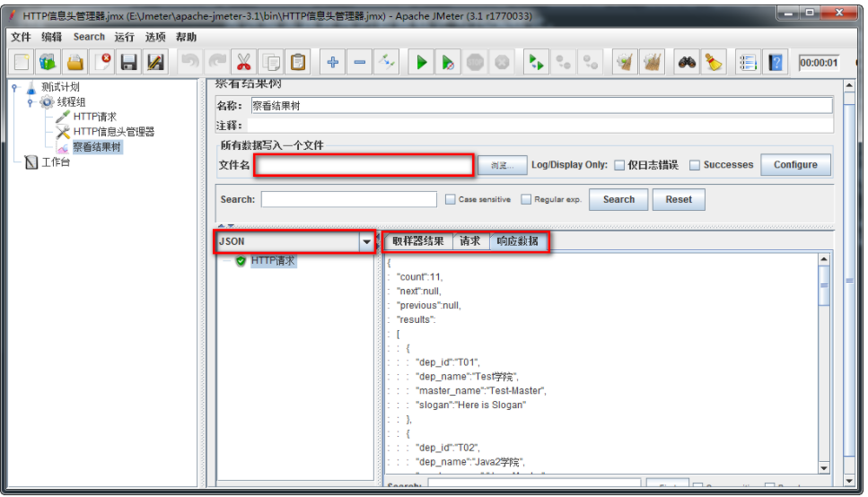Screen dimensions: 868x497
Task: Click the Search button beside Reset
Action: pos(618,199)
